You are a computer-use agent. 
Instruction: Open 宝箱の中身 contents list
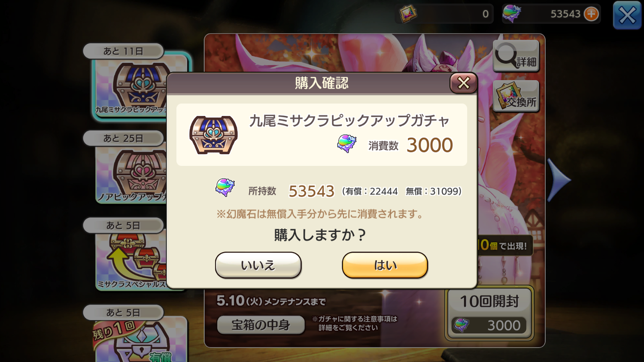click(261, 325)
